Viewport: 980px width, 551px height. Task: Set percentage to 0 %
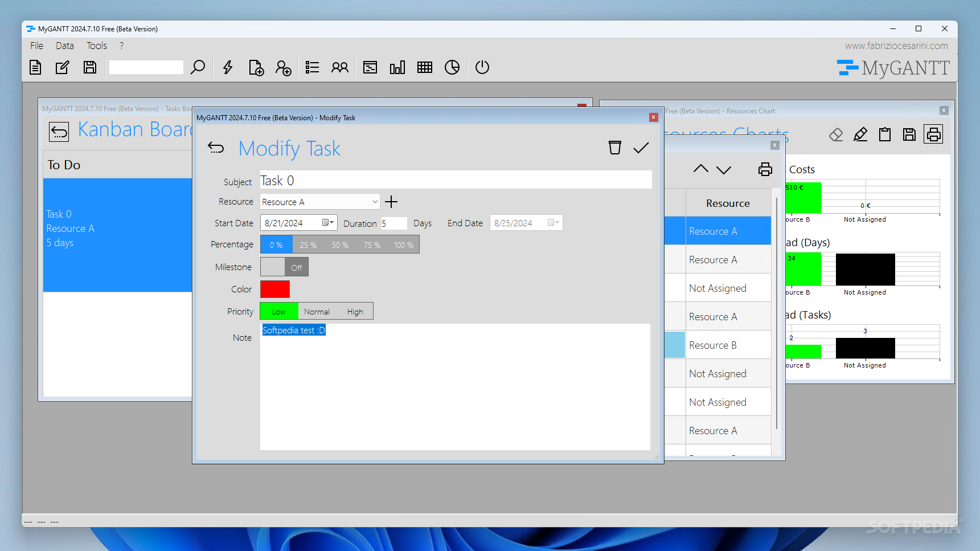tap(276, 244)
